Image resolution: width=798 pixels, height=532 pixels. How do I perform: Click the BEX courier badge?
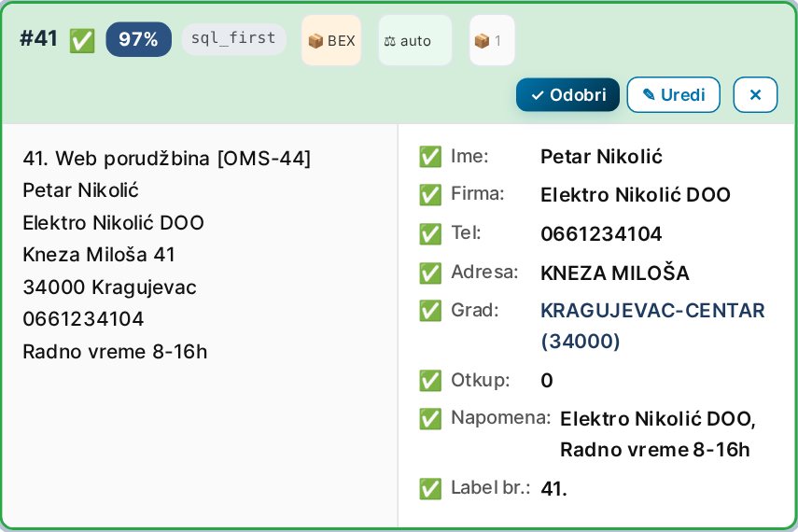coord(331,40)
